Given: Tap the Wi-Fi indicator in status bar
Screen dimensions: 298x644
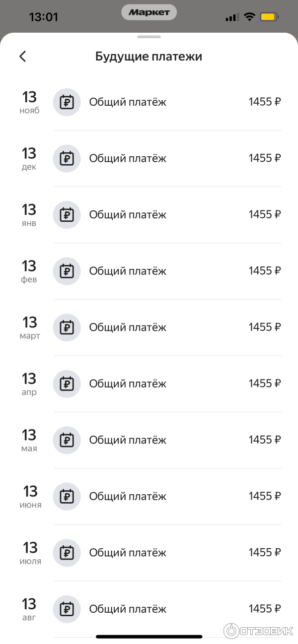Looking at the screenshot, I should pyautogui.click(x=249, y=16).
